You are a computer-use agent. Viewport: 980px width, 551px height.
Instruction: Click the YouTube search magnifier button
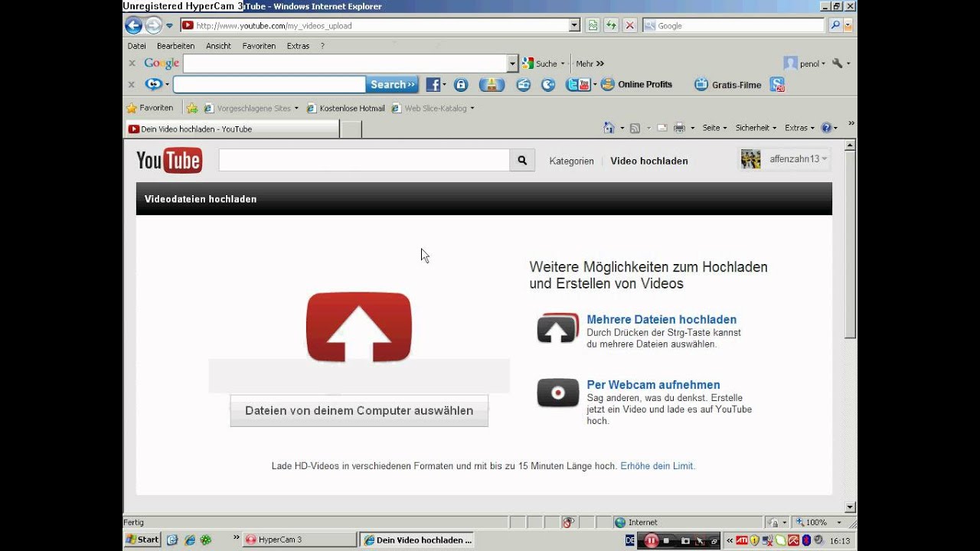522,160
